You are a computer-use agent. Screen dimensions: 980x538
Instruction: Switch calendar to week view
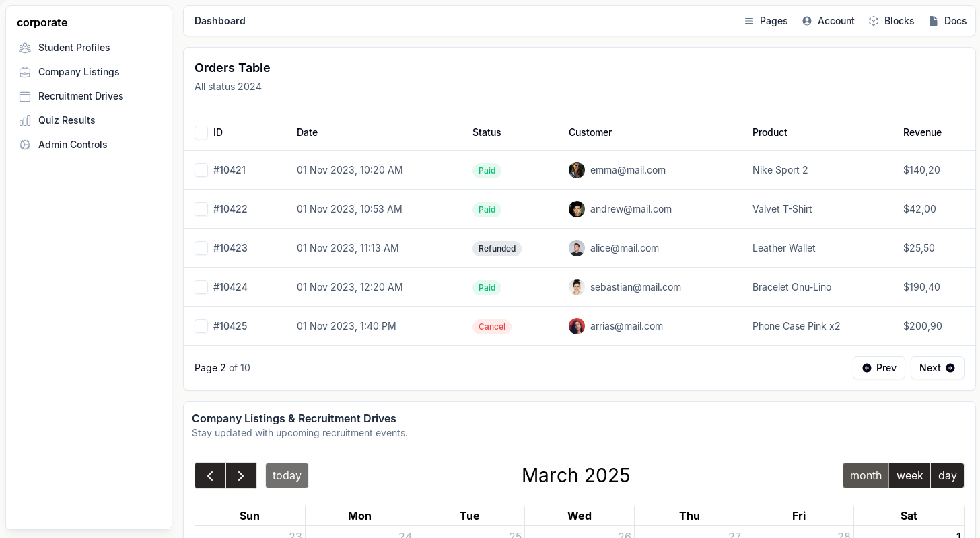909,475
